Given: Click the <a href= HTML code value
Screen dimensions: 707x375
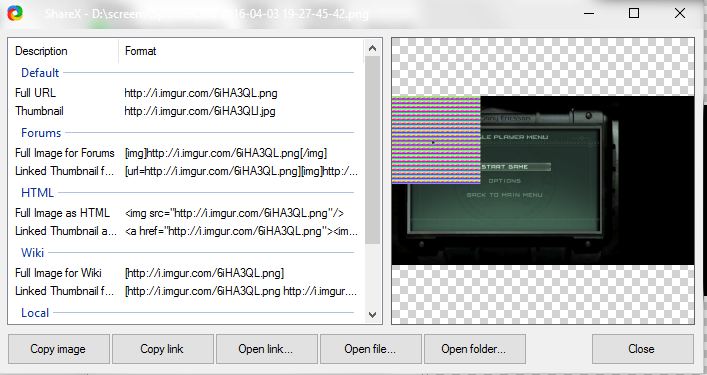Looking at the screenshot, I should pyautogui.click(x=241, y=231).
